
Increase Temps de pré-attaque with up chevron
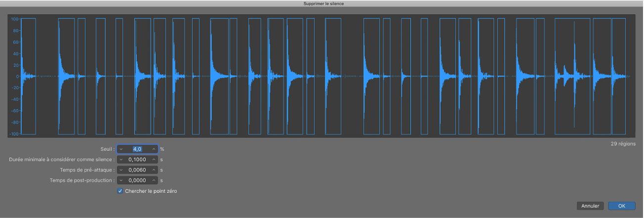[x=154, y=170]
